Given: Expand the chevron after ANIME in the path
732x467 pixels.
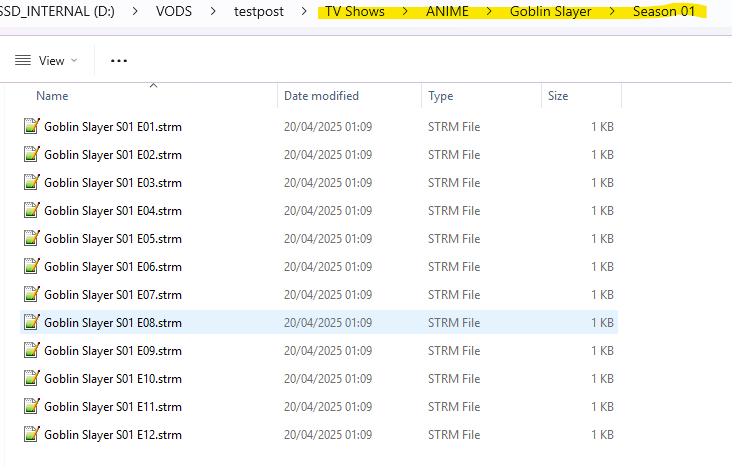Looking at the screenshot, I should (x=490, y=13).
